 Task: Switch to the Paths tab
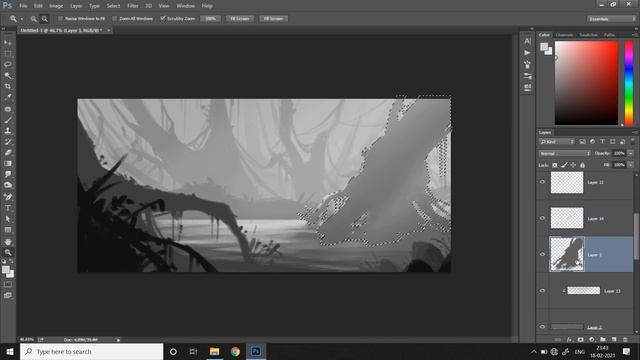point(609,35)
